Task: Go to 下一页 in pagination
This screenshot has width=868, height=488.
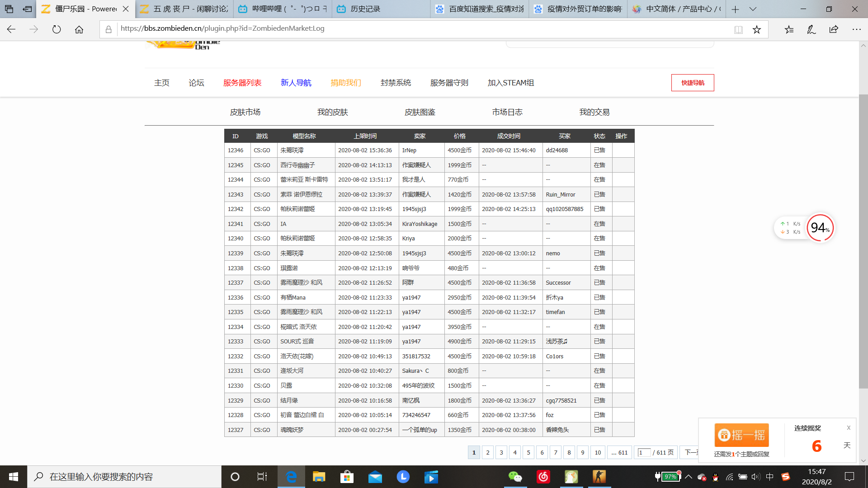Action: click(691, 452)
